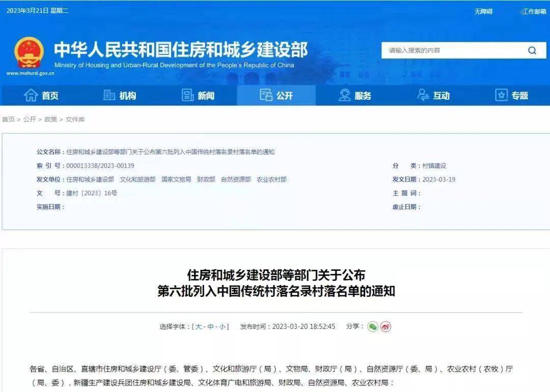Image resolution: width=550 pixels, height=392 pixels.
Task: Open the 专题 navigation text
Action: [520, 96]
